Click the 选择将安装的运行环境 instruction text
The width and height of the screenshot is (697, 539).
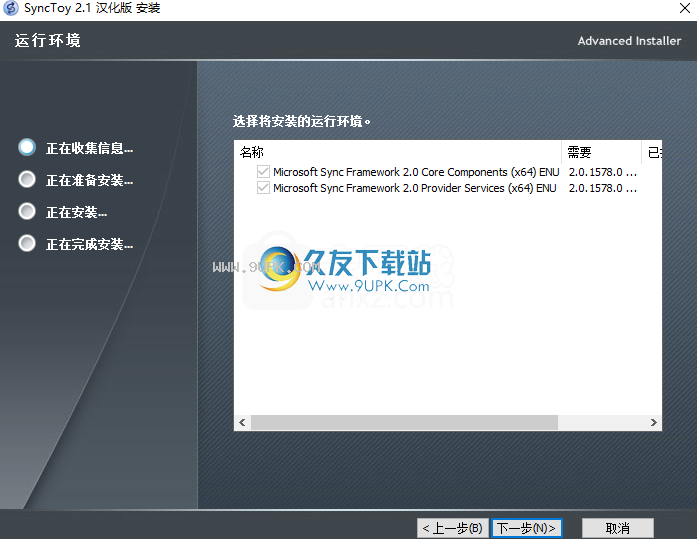click(x=301, y=121)
